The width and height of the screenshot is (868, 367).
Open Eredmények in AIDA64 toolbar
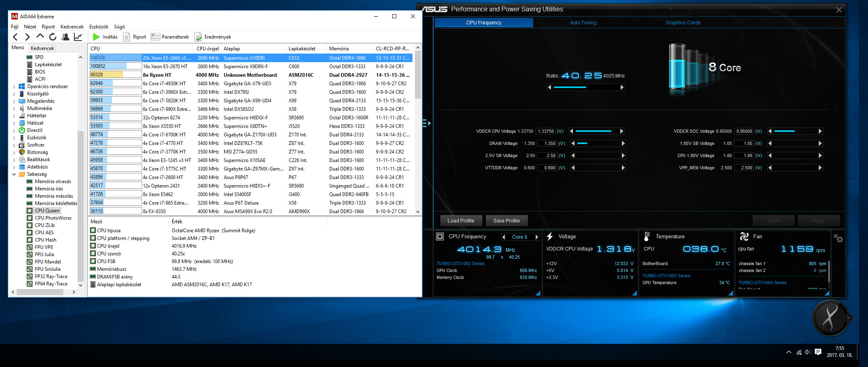point(213,37)
